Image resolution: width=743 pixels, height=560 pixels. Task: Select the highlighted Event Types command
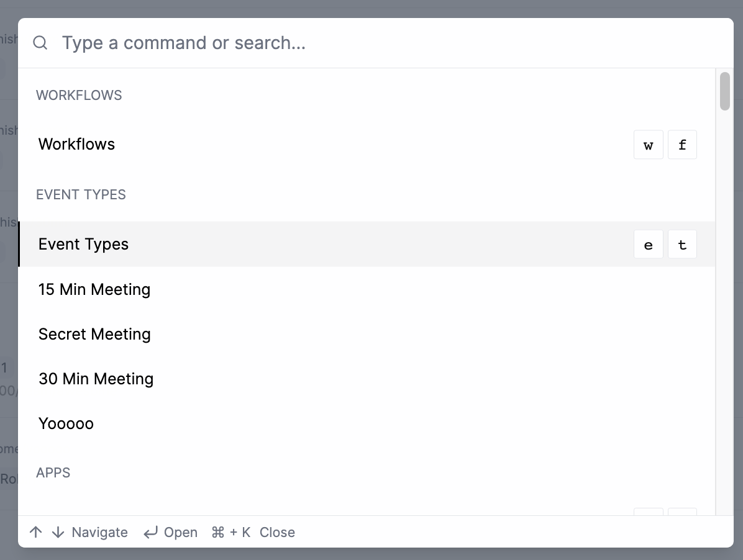pyautogui.click(x=84, y=245)
